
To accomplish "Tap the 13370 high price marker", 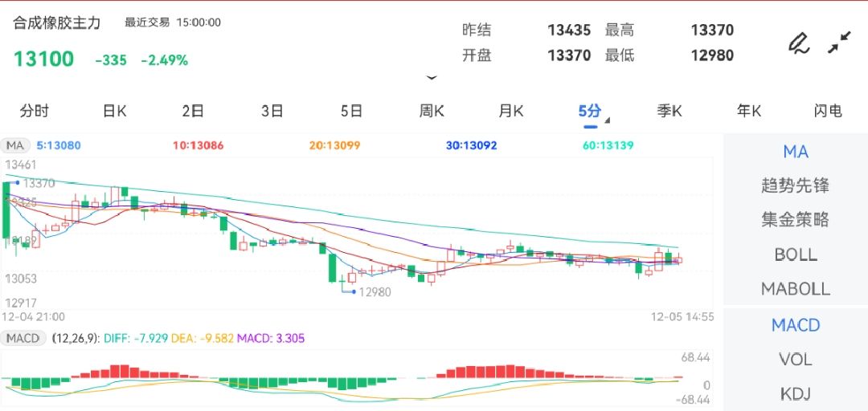I will [39, 183].
